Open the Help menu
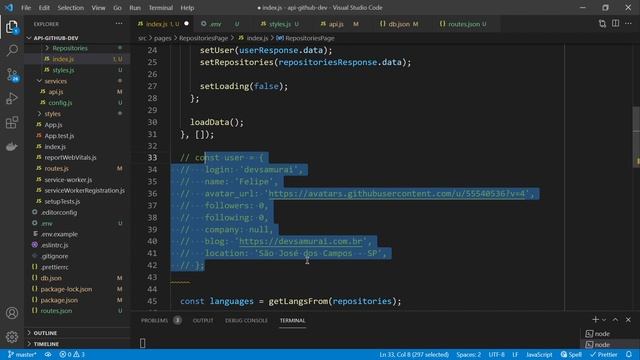640x360 pixels. pyautogui.click(x=187, y=7)
